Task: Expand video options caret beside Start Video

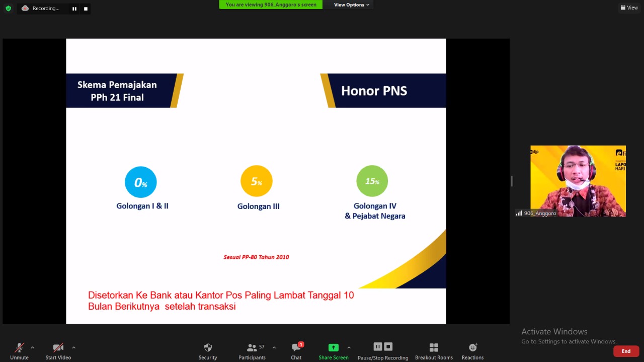Action: click(x=73, y=347)
